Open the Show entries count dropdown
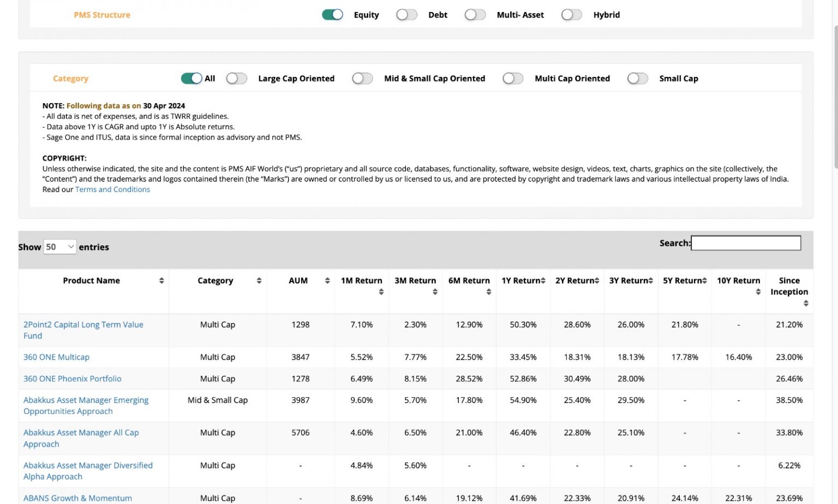The image size is (838, 504). [59, 247]
